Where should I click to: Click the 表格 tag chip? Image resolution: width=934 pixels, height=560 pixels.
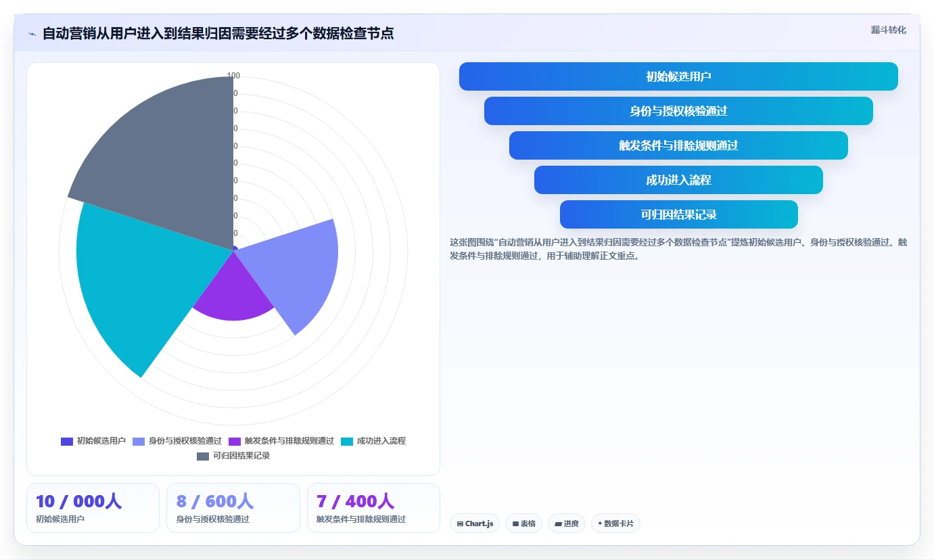523,523
